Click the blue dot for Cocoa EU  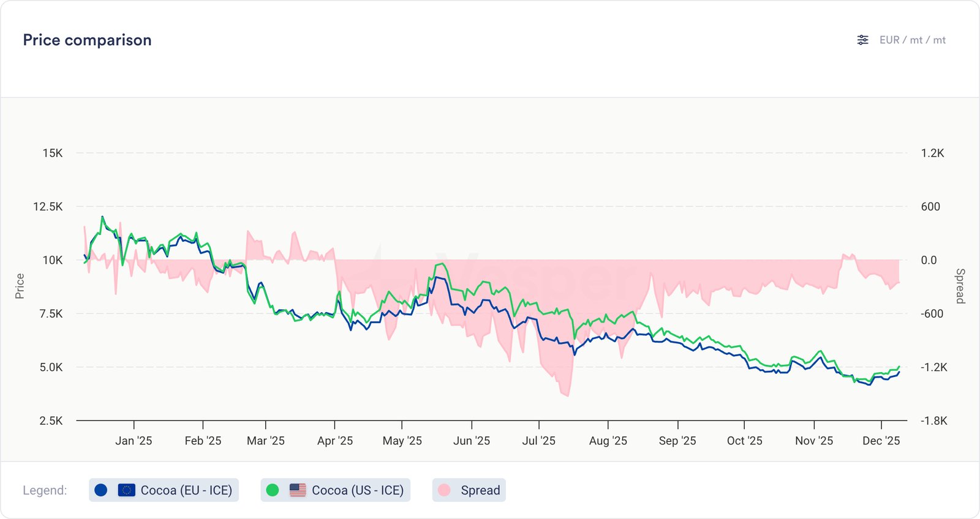[x=101, y=490]
